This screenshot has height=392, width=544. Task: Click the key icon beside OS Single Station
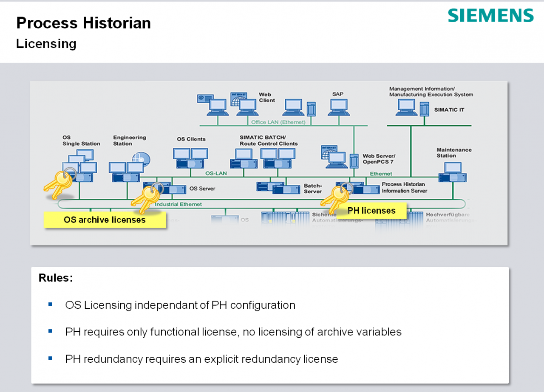60,183
